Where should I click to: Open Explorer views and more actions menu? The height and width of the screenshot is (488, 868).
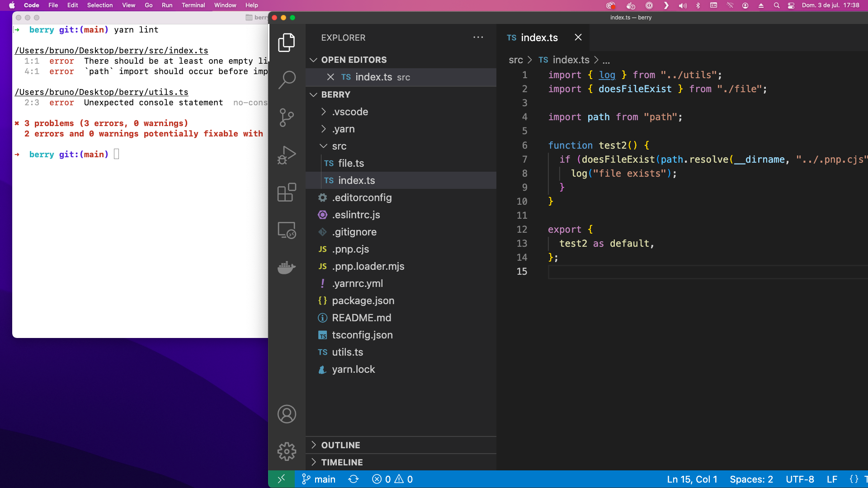478,38
